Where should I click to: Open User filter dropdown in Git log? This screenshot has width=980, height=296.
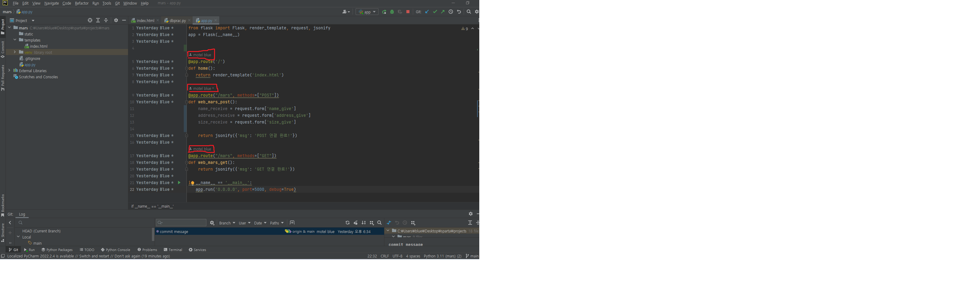coord(244,223)
